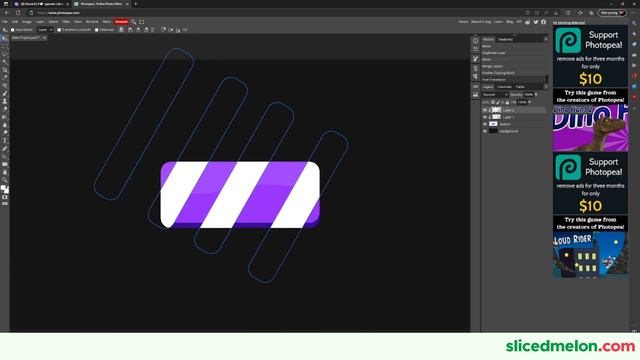The image size is (640, 360).
Task: Open the Fill slider dropdown arrow
Action: 530,102
